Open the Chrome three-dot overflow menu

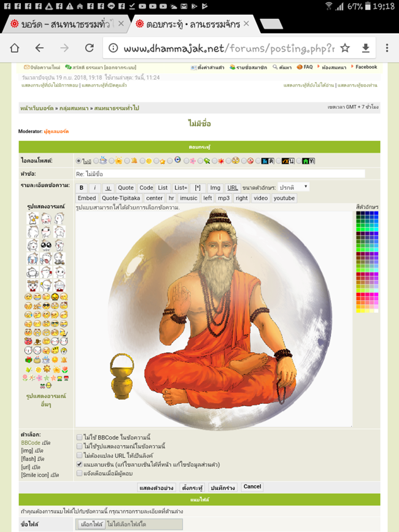pos(387,48)
